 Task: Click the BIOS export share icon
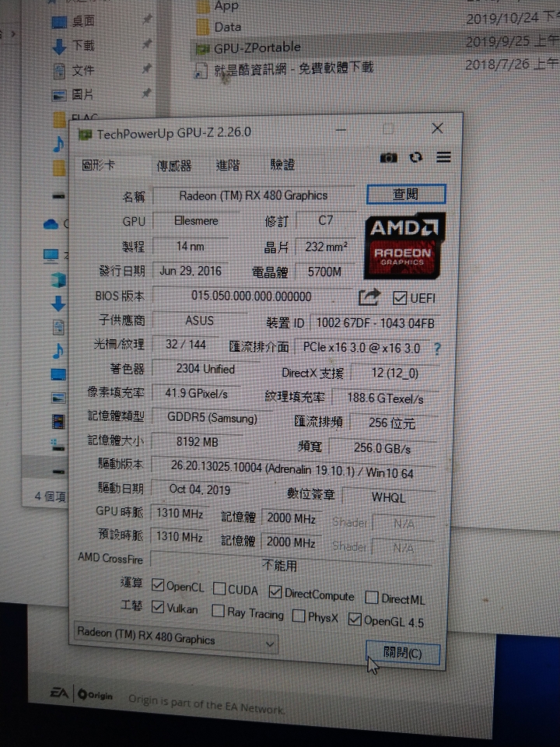369,297
